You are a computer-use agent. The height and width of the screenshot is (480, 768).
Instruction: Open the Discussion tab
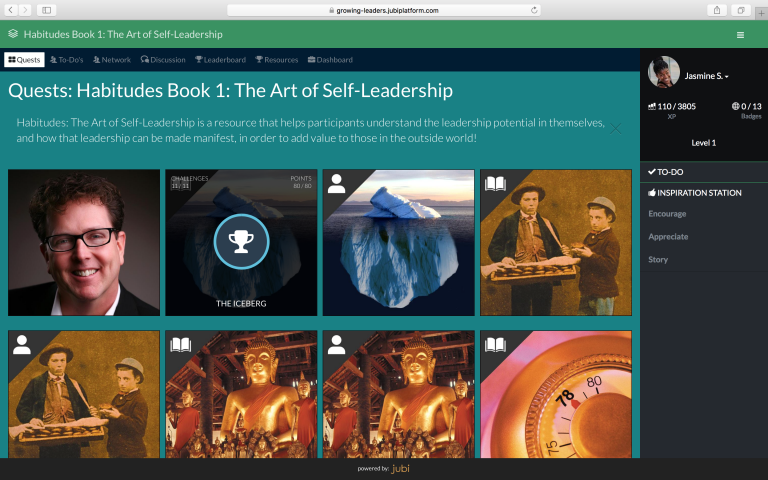(163, 60)
